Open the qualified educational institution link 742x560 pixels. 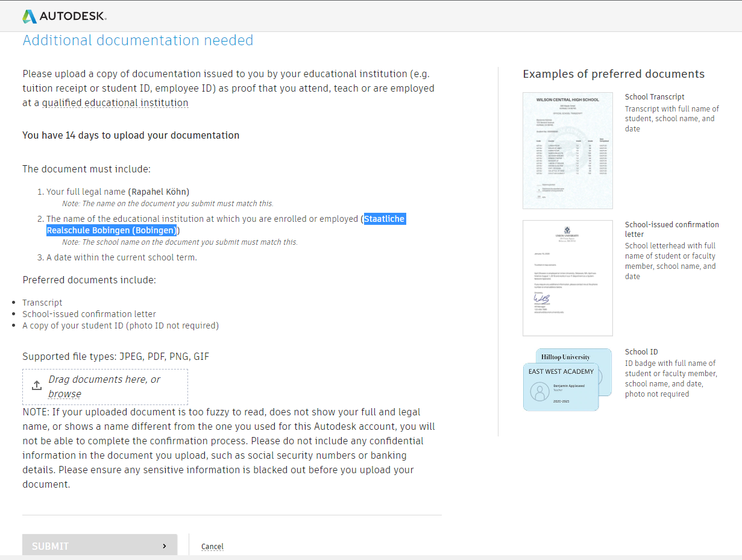tap(115, 102)
